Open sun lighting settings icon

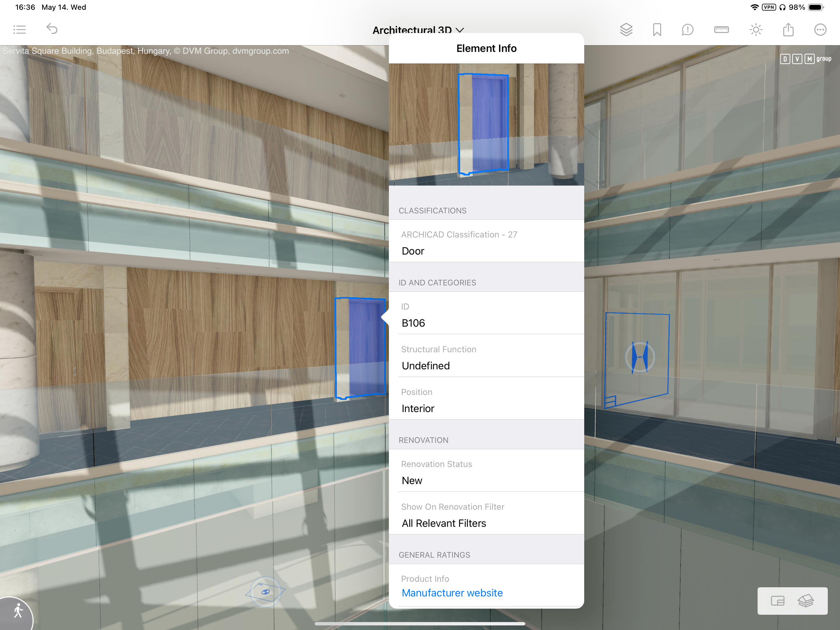click(x=756, y=30)
